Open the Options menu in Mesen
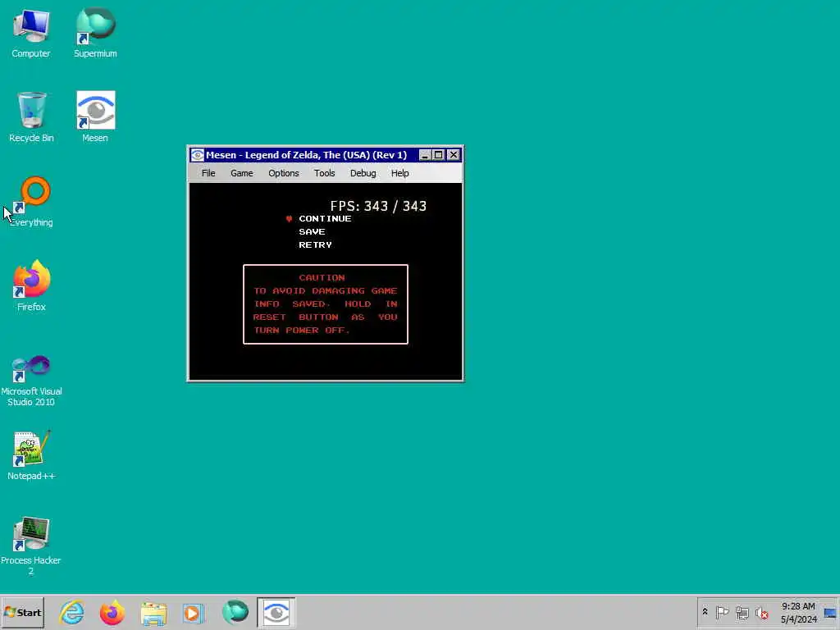Viewport: 840px width, 630px height. tap(283, 173)
